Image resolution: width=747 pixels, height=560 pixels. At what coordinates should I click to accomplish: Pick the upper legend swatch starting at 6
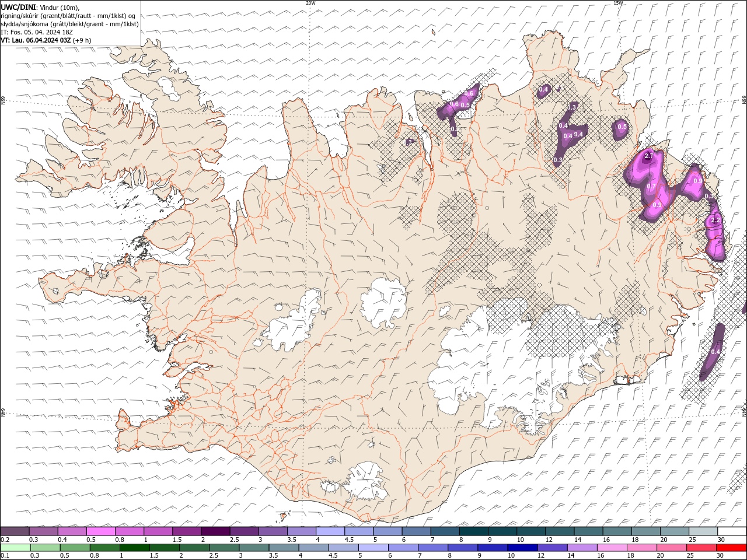(x=416, y=531)
